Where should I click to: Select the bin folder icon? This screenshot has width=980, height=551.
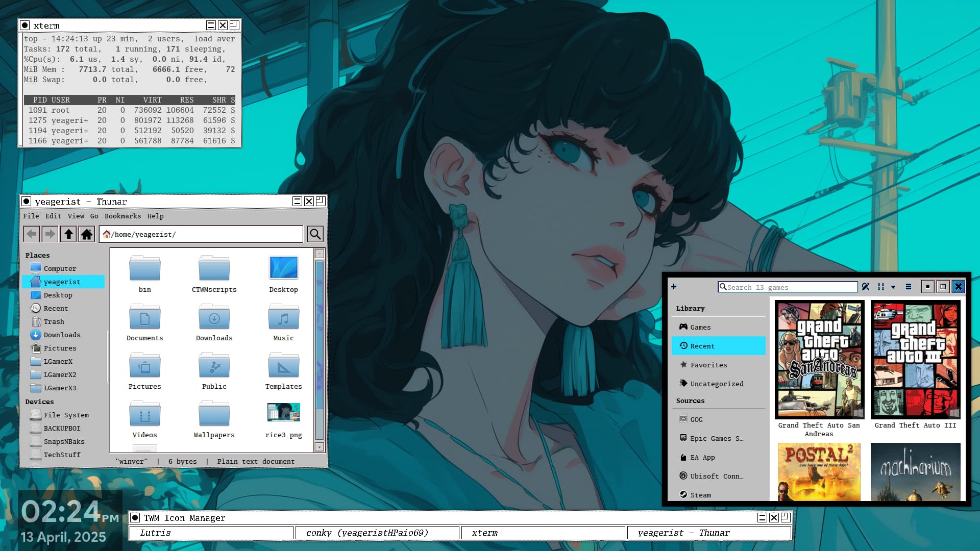click(145, 268)
